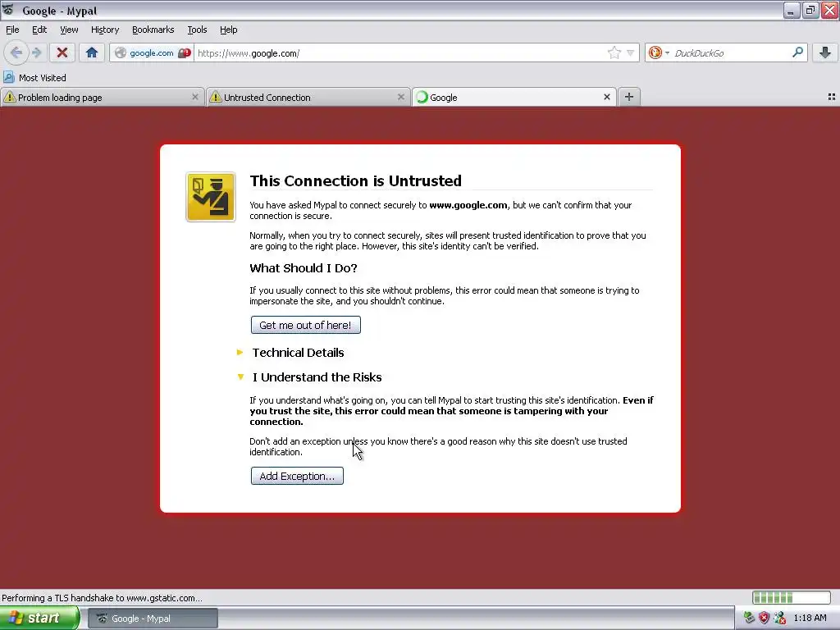The image size is (840, 630).
Task: Click the What Should I Do? heading
Action: (x=304, y=268)
